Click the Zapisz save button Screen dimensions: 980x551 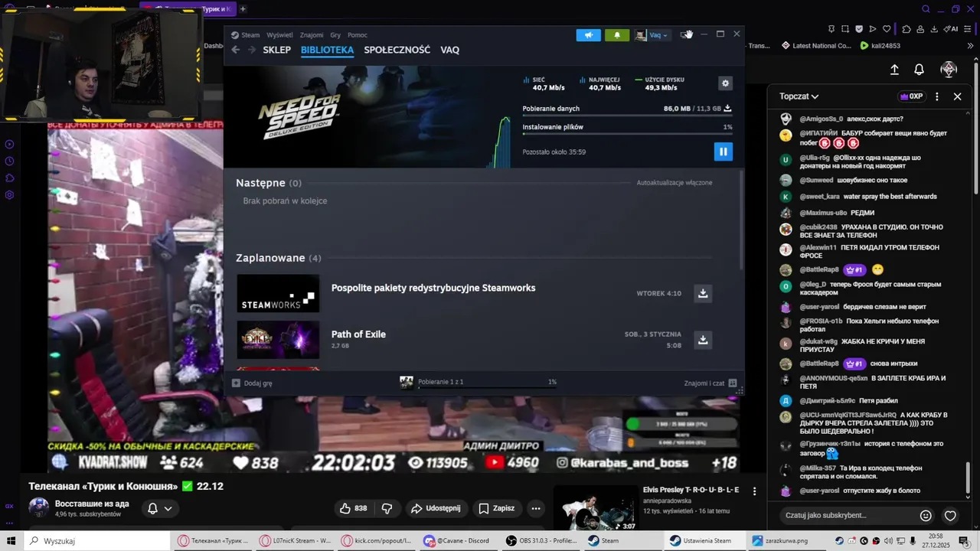click(x=496, y=508)
